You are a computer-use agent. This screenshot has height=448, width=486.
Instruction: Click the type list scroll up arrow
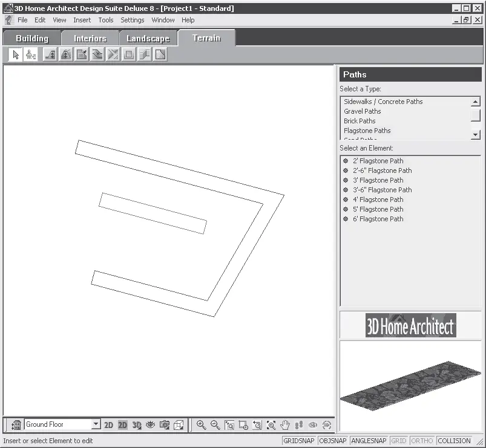(475, 102)
